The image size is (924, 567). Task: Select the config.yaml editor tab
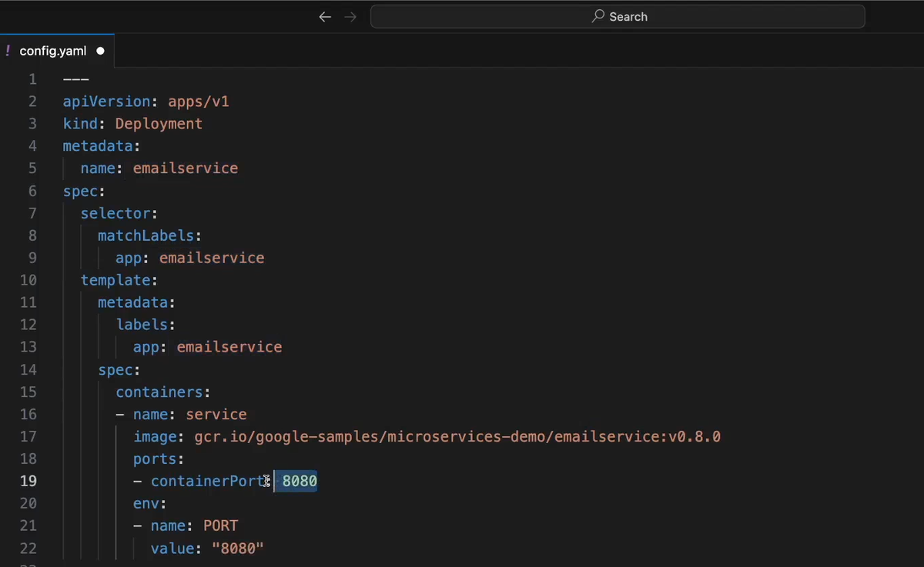click(x=53, y=51)
